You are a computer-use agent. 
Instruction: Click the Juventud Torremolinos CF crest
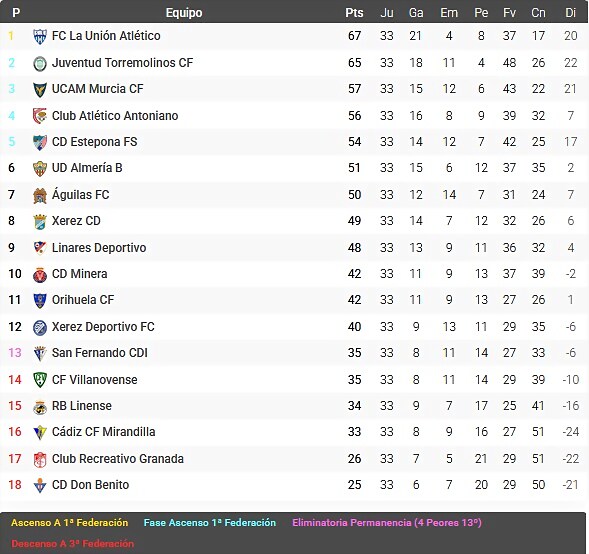tap(40, 63)
